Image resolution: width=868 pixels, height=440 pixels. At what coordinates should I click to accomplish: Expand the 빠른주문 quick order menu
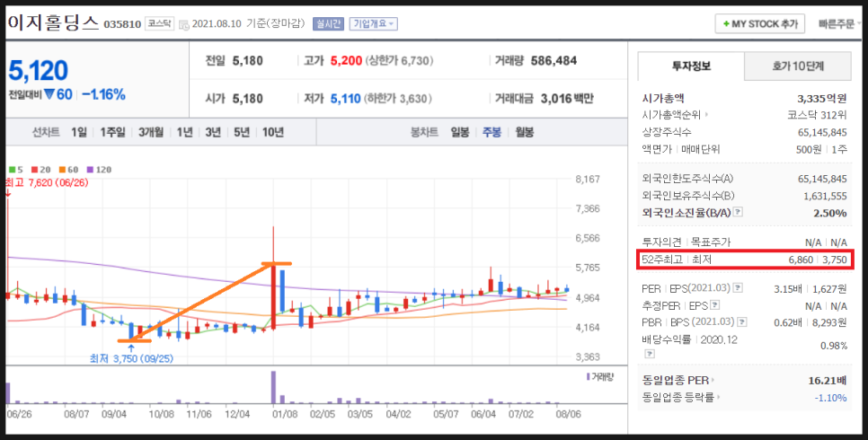[x=841, y=24]
